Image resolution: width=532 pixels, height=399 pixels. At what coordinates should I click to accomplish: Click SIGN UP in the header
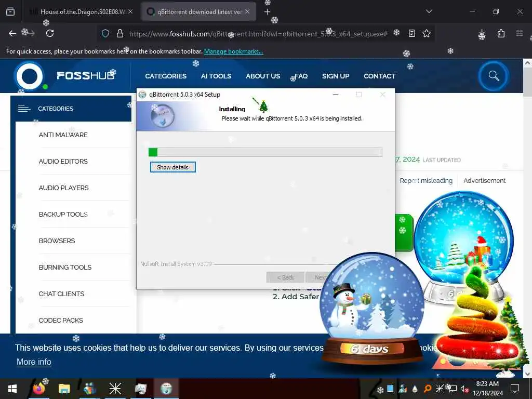336,76
